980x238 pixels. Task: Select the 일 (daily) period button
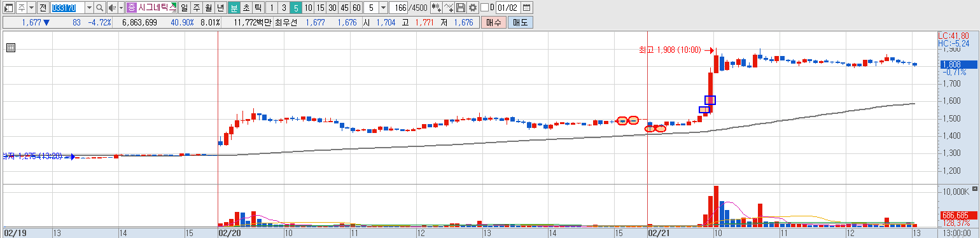(184, 8)
